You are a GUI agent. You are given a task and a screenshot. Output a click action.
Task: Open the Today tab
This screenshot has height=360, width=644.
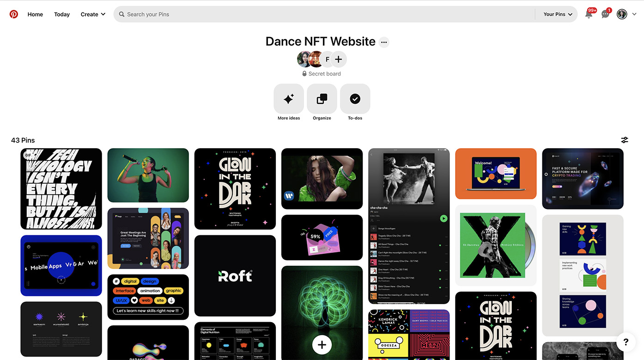pos(62,14)
